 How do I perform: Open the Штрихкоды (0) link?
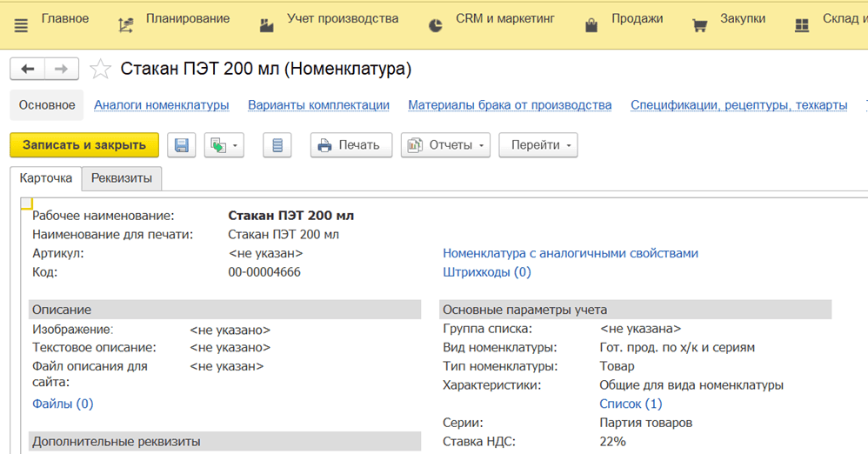tap(487, 272)
